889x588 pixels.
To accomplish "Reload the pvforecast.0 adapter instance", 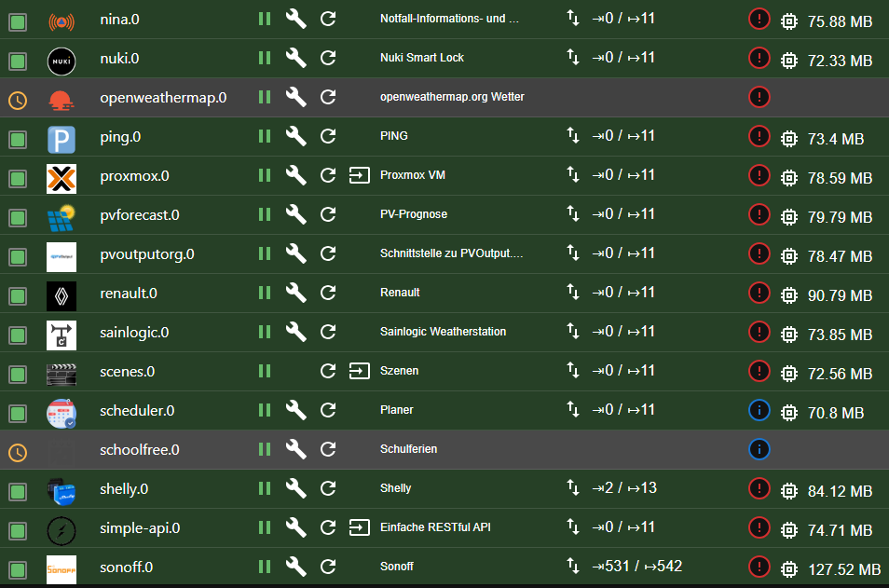I will click(328, 214).
